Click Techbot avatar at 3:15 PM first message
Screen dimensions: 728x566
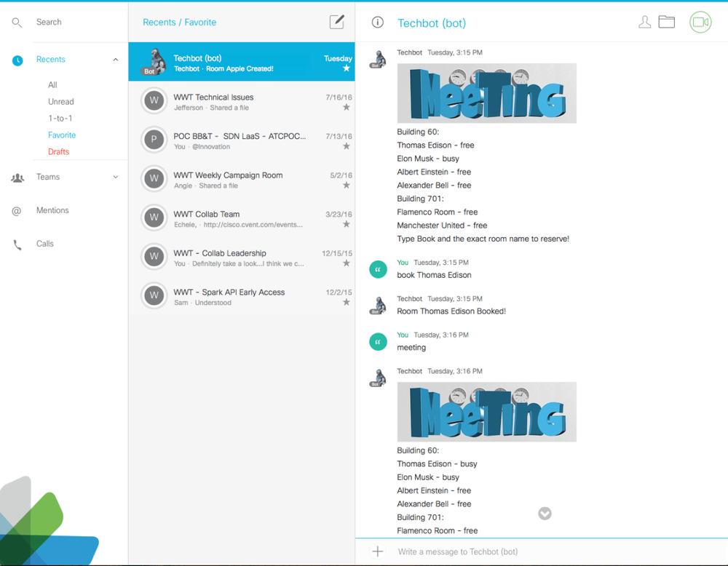pyautogui.click(x=378, y=60)
